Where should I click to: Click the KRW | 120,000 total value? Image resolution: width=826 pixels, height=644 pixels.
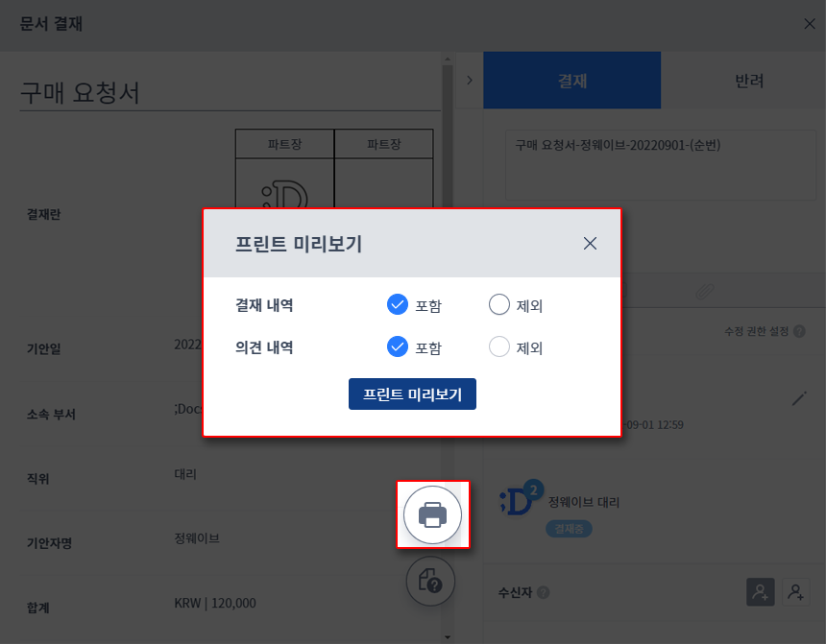(215, 603)
